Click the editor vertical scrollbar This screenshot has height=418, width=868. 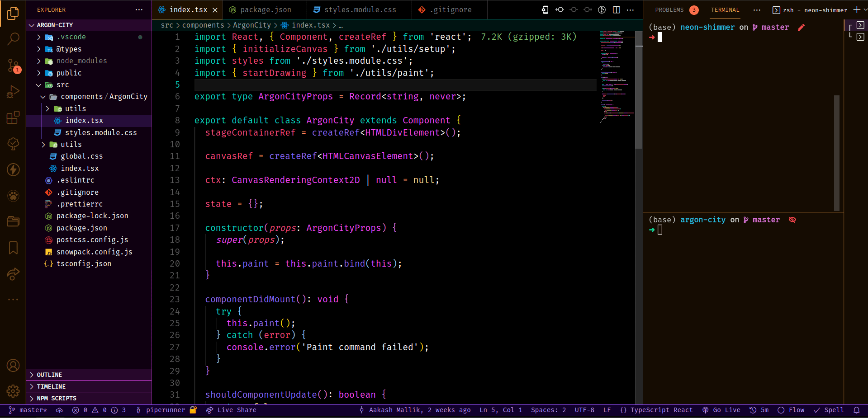639,90
